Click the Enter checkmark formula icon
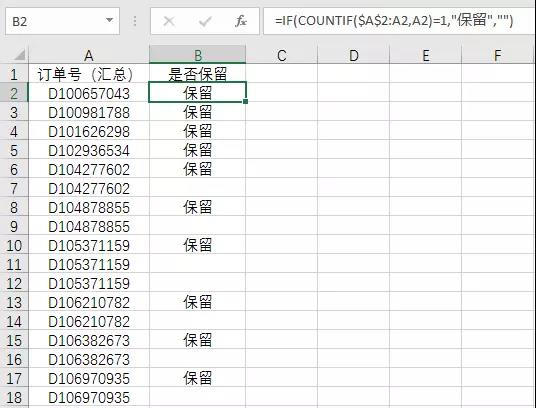This screenshot has height=408, width=536. 205,22
